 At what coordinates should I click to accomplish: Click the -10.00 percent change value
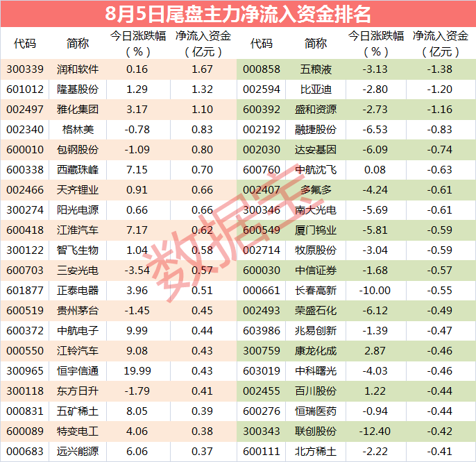(x=375, y=291)
